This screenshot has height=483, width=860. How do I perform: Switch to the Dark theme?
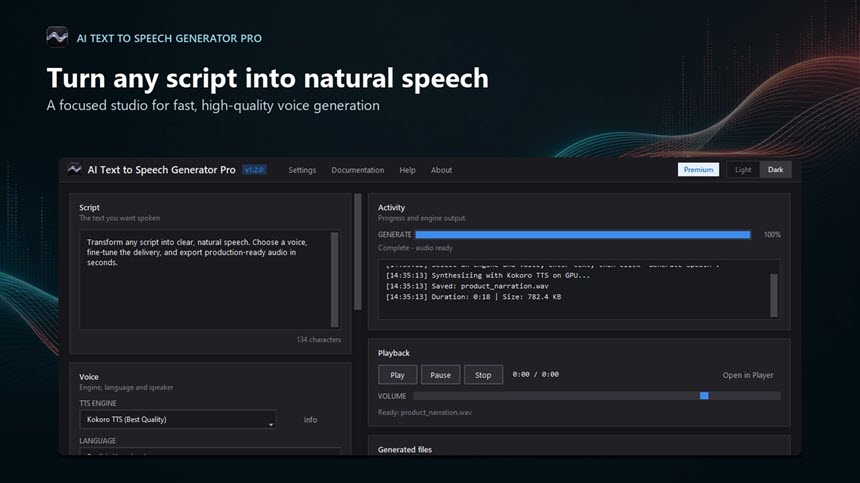click(776, 169)
